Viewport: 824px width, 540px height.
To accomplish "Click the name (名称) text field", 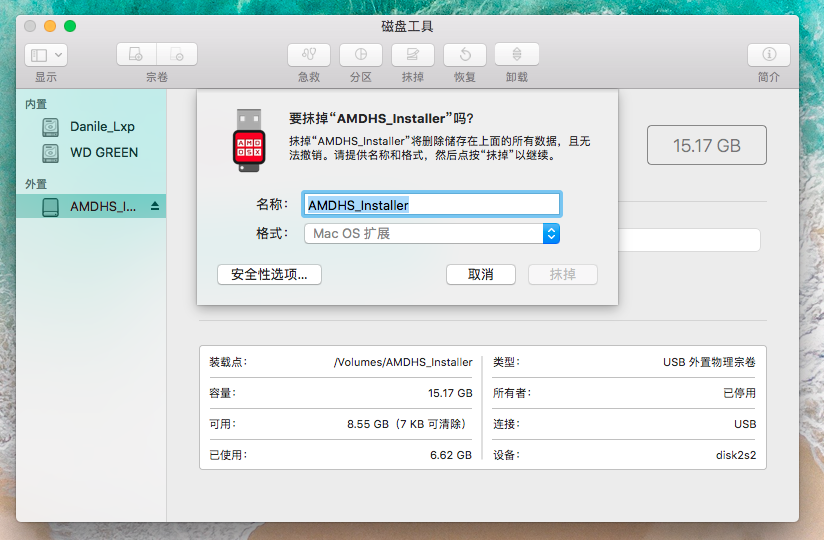I will click(x=431, y=204).
